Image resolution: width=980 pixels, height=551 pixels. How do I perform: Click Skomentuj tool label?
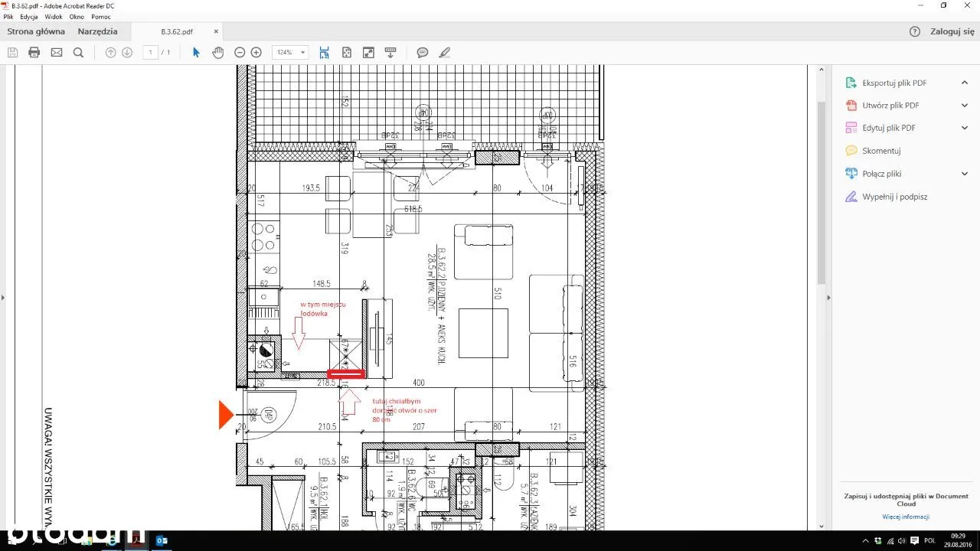pos(881,151)
